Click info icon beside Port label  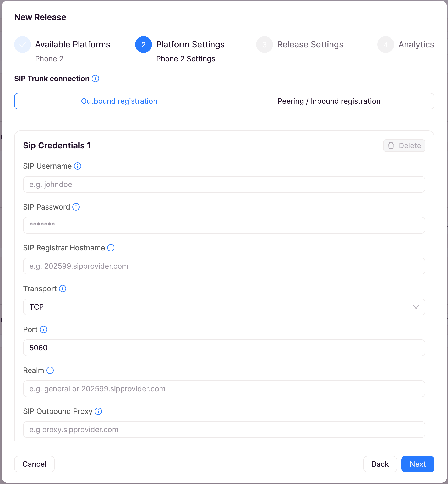43,329
